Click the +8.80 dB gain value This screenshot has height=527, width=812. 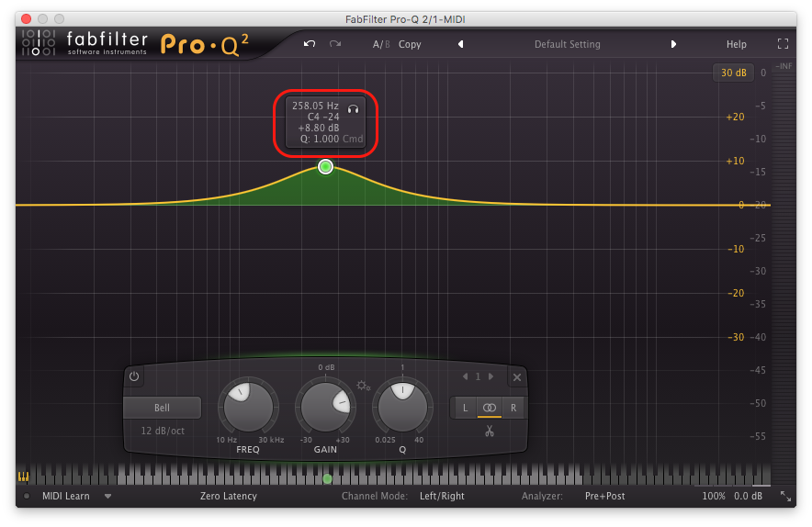[319, 128]
